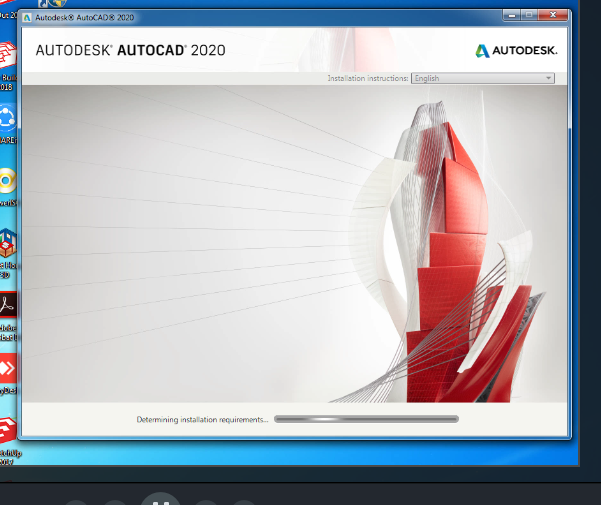Open the Installation instructions language dropdown
This screenshot has width=601, height=505.
pyautogui.click(x=483, y=78)
